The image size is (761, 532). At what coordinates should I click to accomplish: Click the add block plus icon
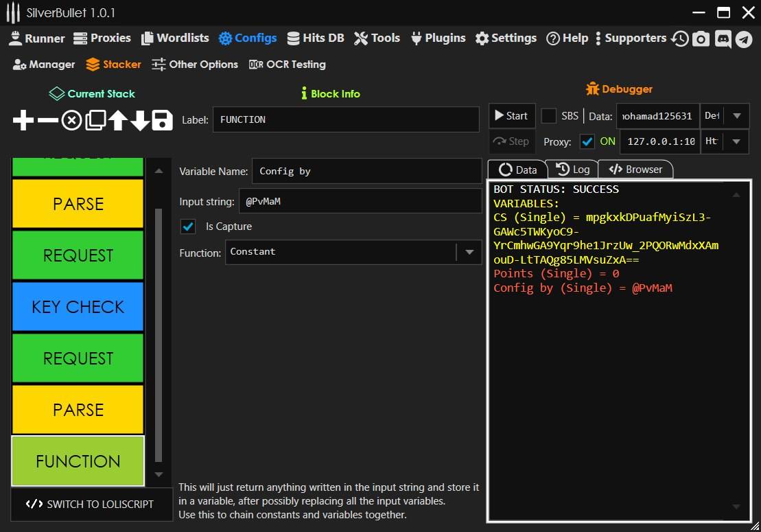click(x=23, y=121)
